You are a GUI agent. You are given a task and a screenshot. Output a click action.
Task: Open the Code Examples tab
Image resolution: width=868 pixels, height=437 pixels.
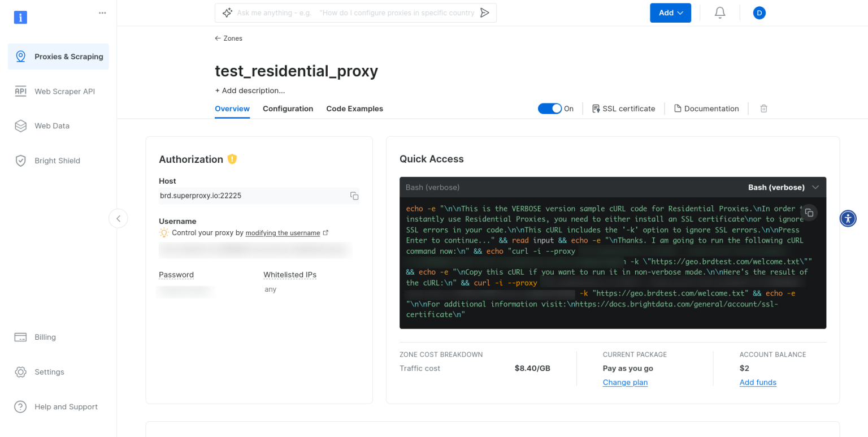pyautogui.click(x=354, y=109)
